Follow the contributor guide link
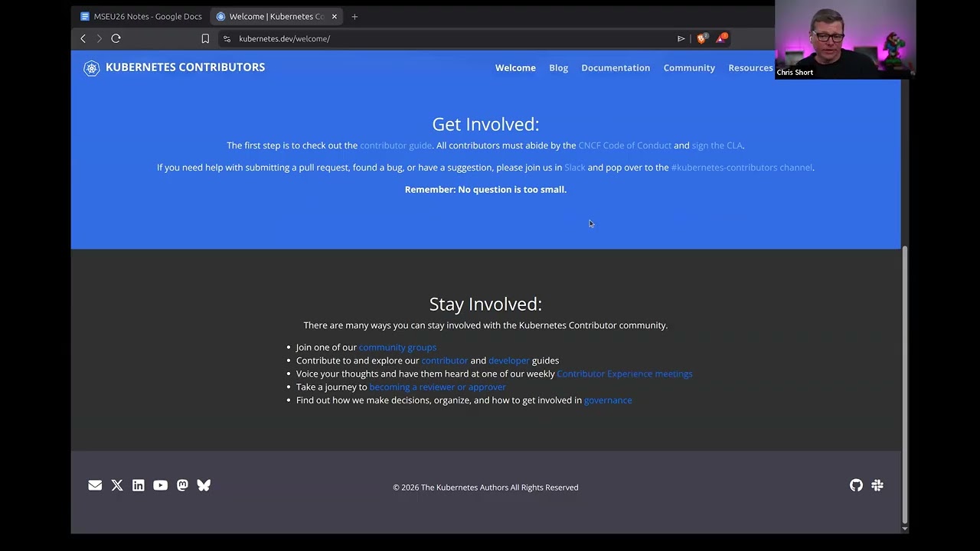 [x=396, y=145]
